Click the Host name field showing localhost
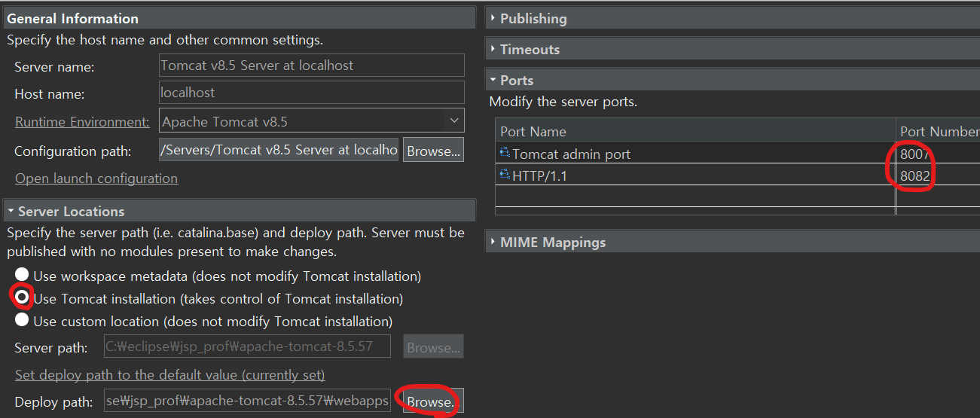980x418 pixels. pos(312,93)
